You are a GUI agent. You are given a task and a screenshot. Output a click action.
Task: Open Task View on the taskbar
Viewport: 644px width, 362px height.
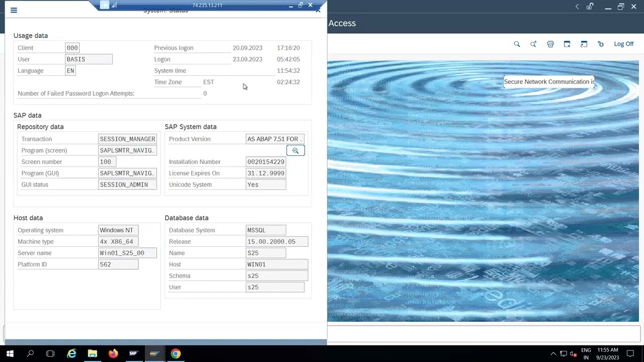(x=50, y=354)
